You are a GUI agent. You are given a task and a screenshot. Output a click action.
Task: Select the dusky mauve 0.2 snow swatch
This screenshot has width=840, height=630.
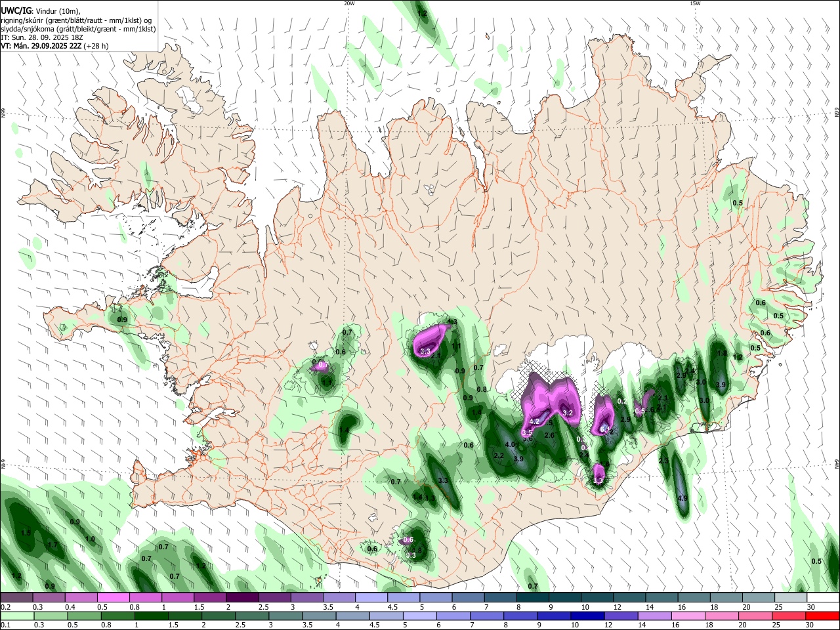point(16,598)
